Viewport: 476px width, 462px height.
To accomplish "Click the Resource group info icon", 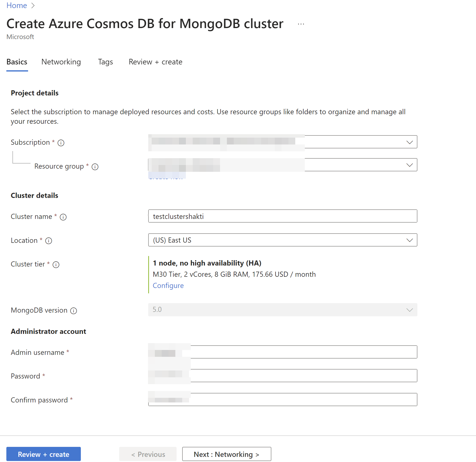I will tap(95, 167).
